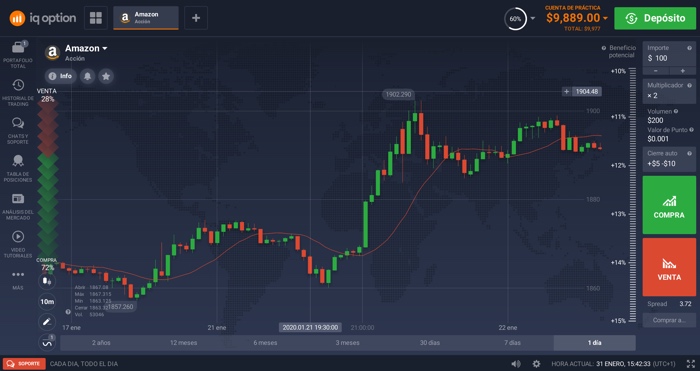Screen dimensions: 700x371
Task: Open settings with the gear icon
Action: tap(536, 364)
